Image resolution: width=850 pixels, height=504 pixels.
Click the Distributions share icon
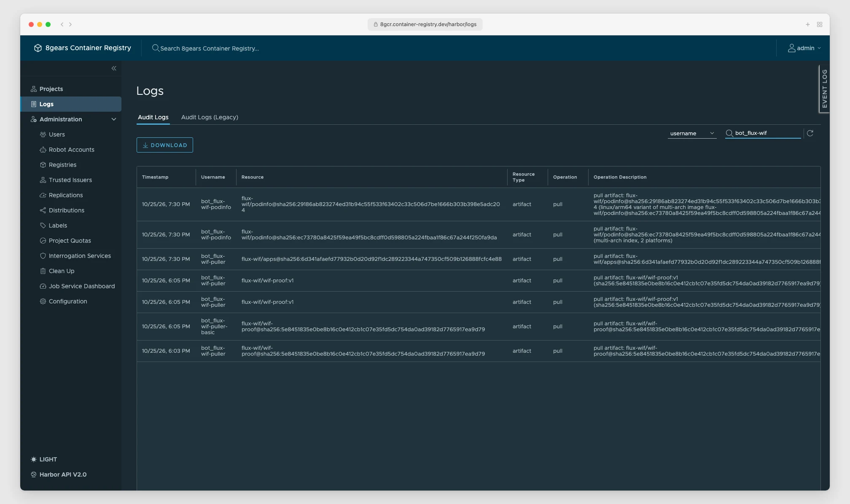click(x=43, y=210)
